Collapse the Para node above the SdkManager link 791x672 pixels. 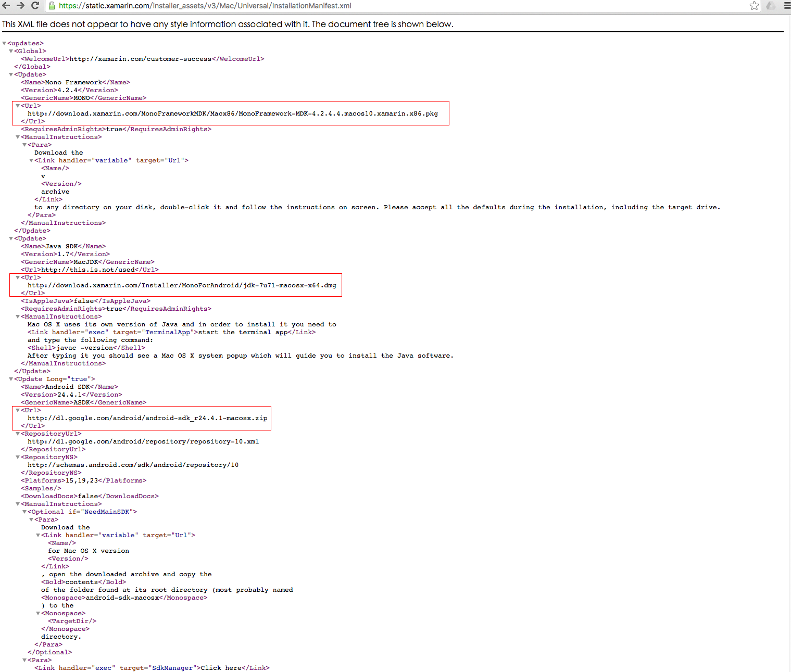(25, 661)
